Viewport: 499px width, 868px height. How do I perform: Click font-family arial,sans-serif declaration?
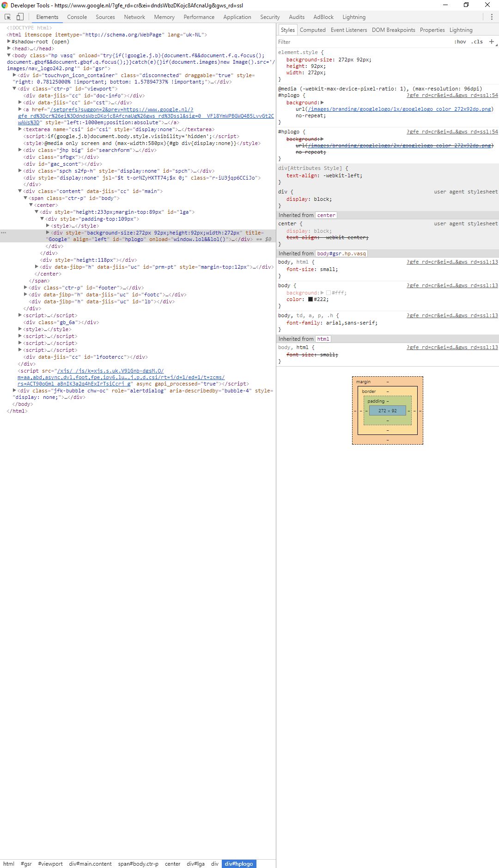[332, 323]
